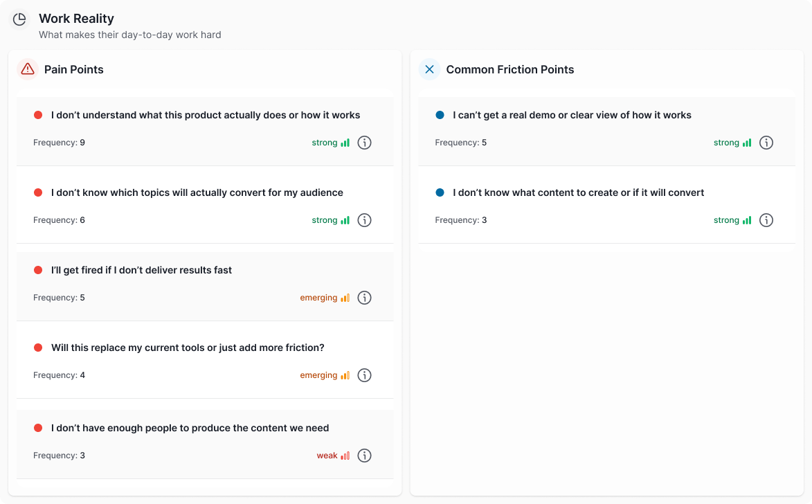The image size is (812, 504).
Task: Click info icon for replace current tools item
Action: pyautogui.click(x=365, y=375)
